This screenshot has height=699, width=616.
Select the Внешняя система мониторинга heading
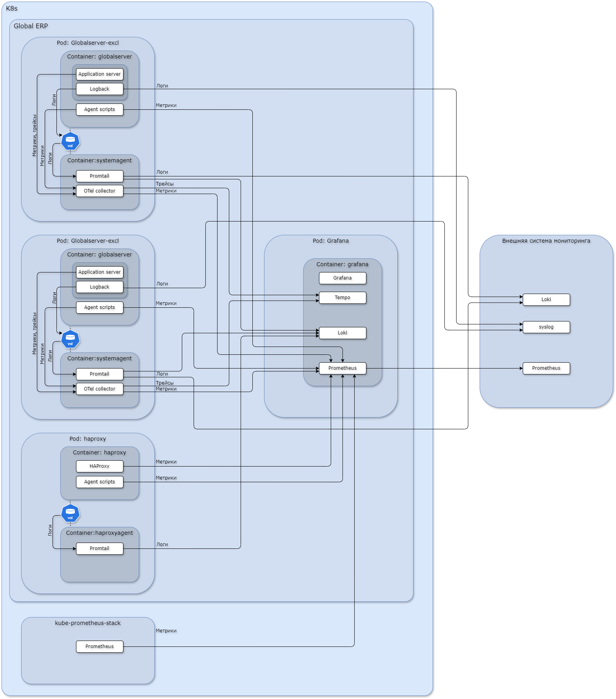(546, 241)
